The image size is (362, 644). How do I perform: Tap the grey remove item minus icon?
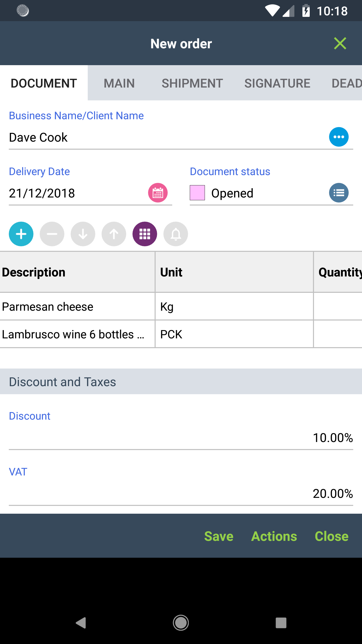tap(52, 234)
